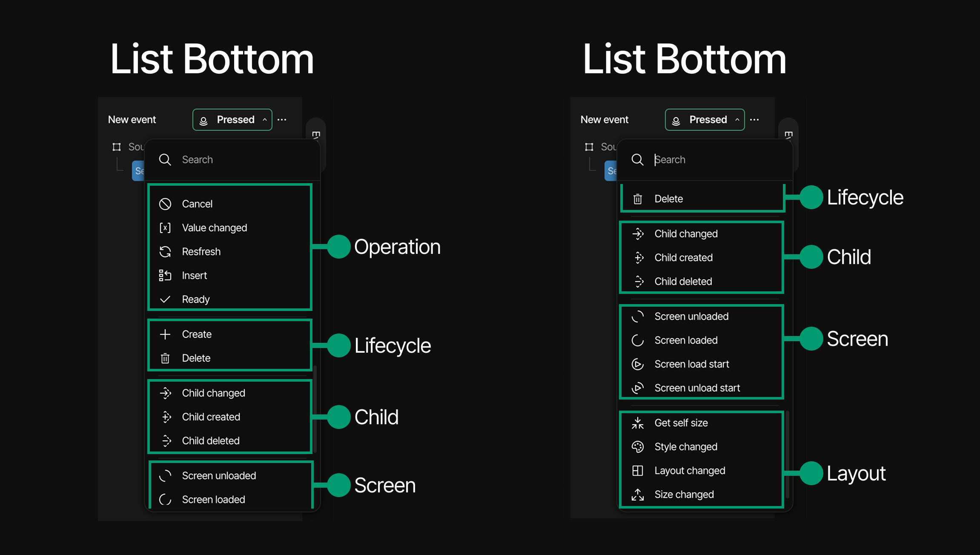Click frame icon next to Sou in left panel
The image size is (980, 555).
[x=117, y=147]
